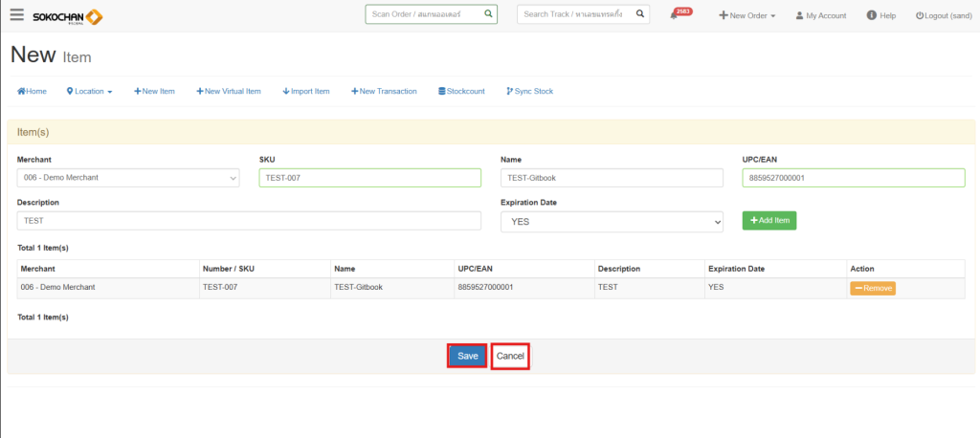Open the hamburger sidebar menu
This screenshot has width=980, height=438.
[x=17, y=15]
